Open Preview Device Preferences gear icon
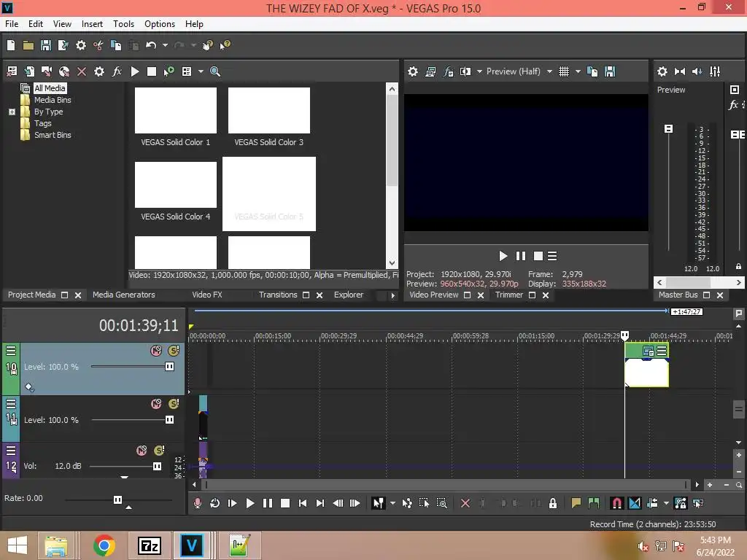 [413, 71]
